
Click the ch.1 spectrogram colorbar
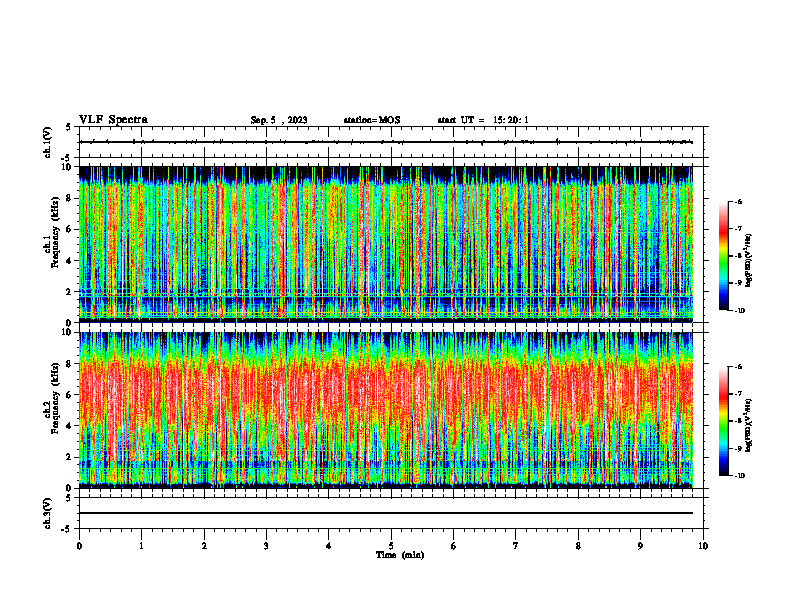(x=724, y=256)
